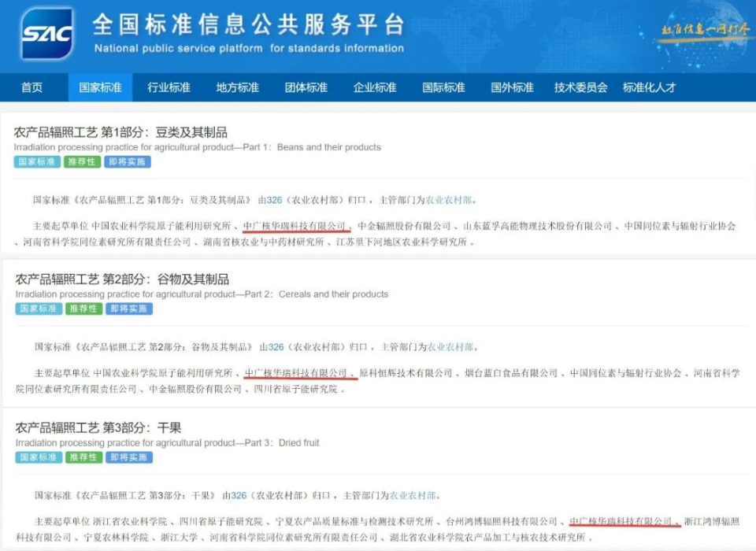Click 湖南省核农业与中药材研究所 text
The height and width of the screenshot is (551, 756).
[x=263, y=242]
